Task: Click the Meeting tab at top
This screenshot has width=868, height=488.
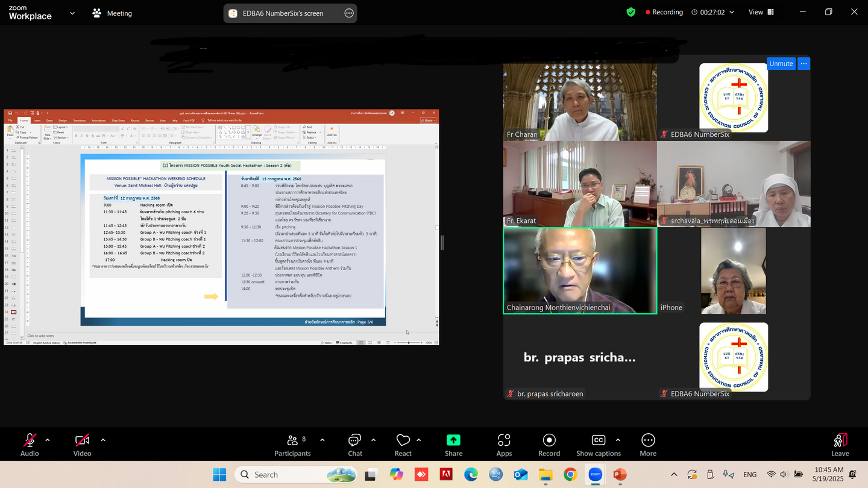Action: pyautogui.click(x=112, y=13)
